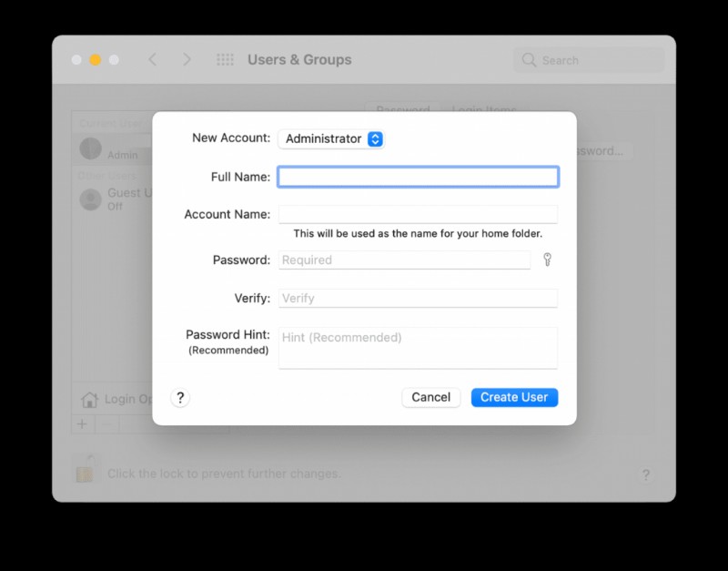This screenshot has width=728, height=571.
Task: Focus the Password Hint text box
Action: 418,348
